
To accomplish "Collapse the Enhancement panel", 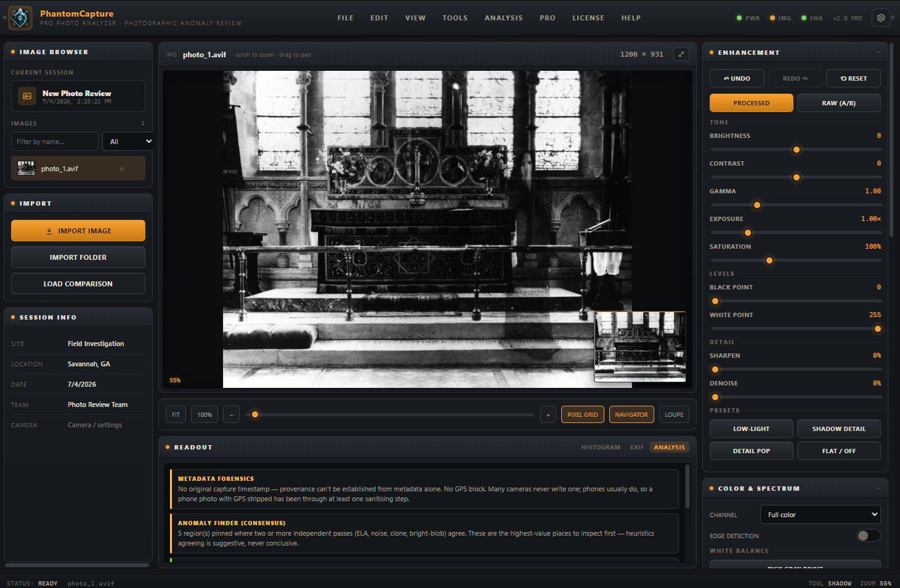I will coord(878,52).
